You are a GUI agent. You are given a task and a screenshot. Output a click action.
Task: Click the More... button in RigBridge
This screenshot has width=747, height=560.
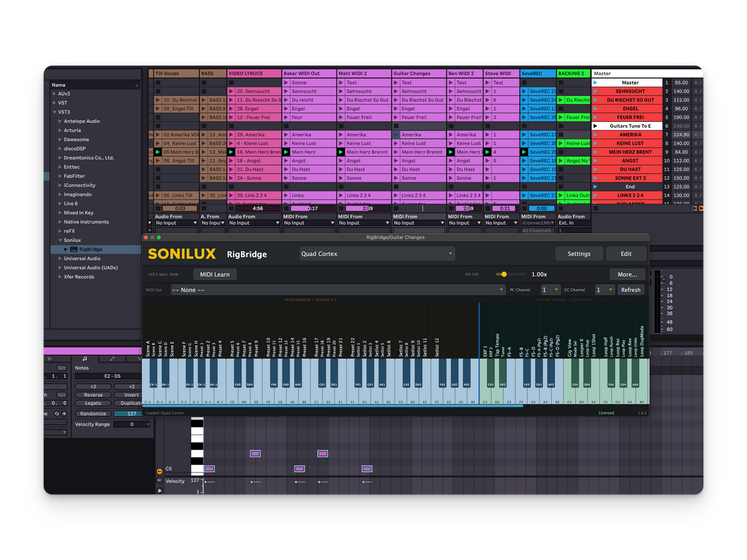627,274
